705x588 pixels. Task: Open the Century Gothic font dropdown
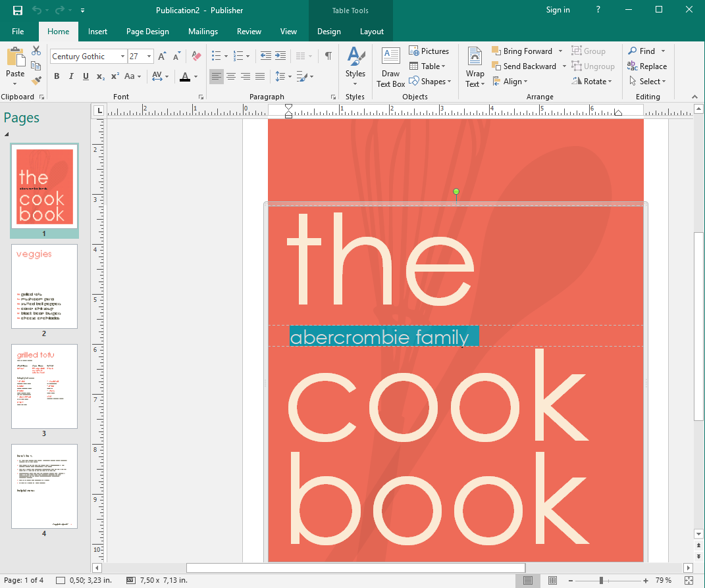pyautogui.click(x=122, y=57)
